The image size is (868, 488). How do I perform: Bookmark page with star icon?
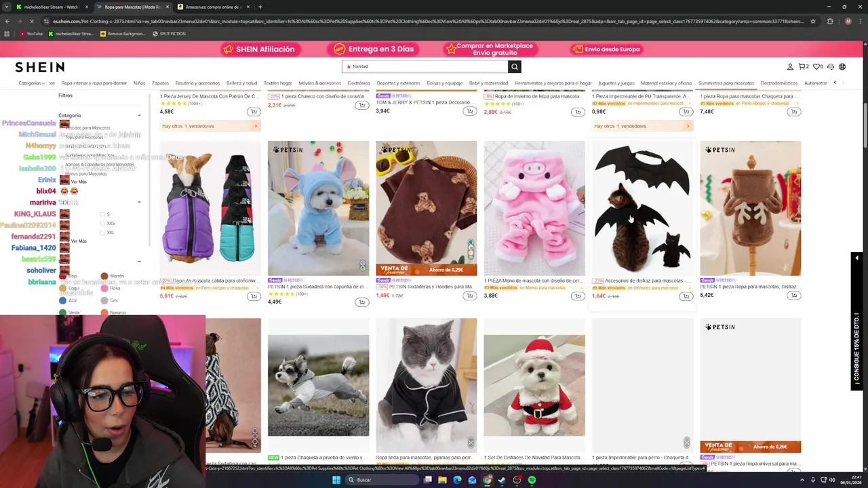[812, 21]
